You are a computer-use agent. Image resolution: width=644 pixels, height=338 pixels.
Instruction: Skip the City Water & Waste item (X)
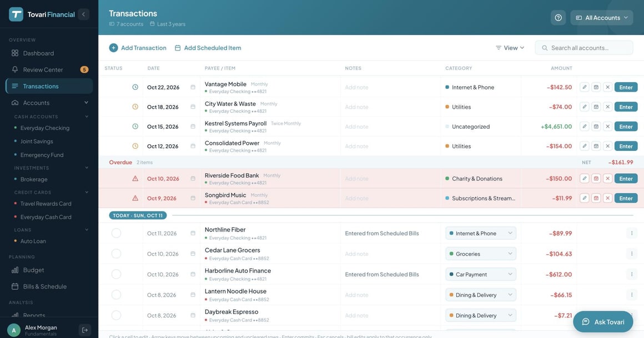tap(607, 107)
